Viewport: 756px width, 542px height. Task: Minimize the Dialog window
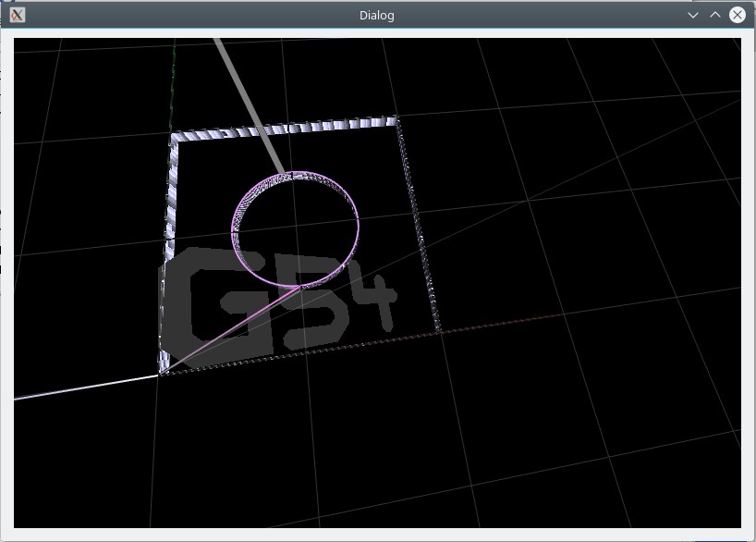[x=693, y=15]
